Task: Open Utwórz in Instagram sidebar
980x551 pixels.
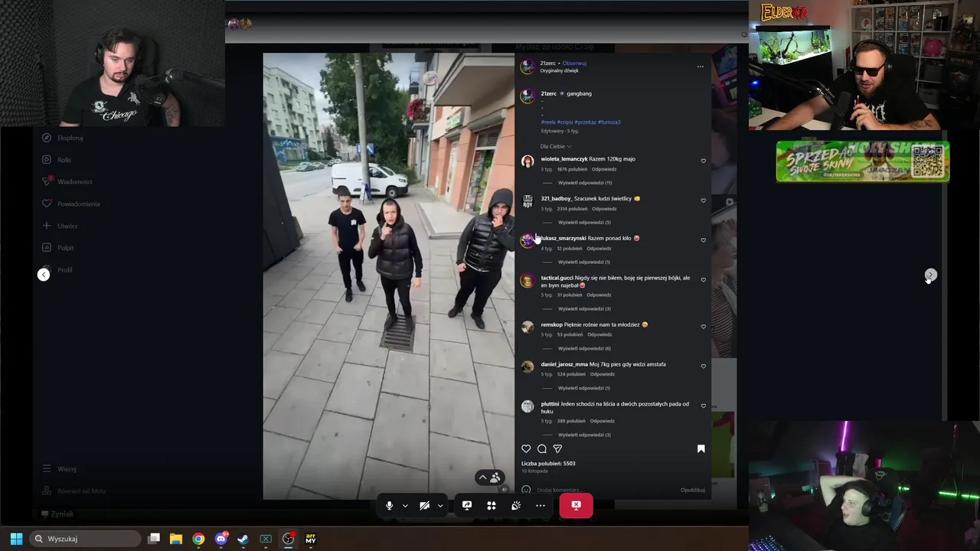Action: coord(60,226)
